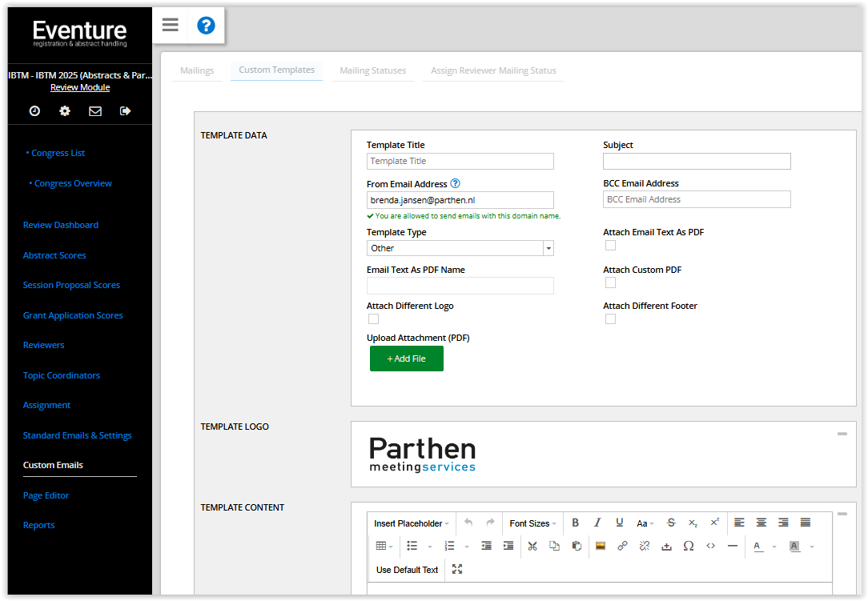Screen dimensions: 868x601
Task: Open the Template Type dropdown
Action: click(460, 248)
